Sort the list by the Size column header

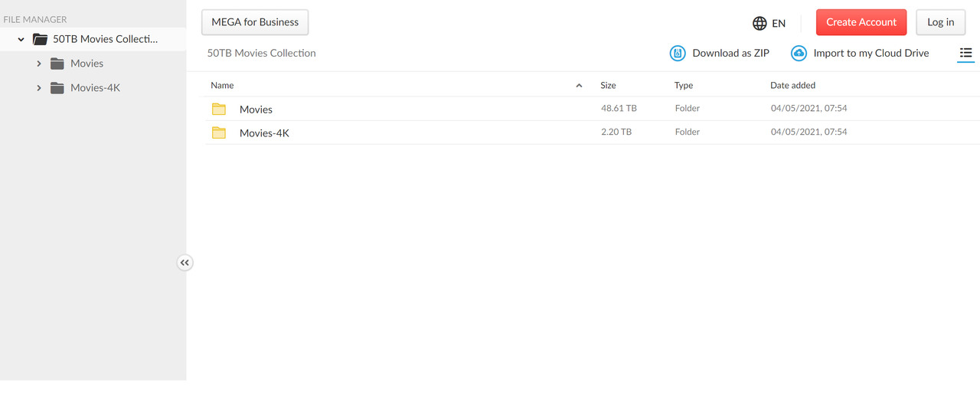click(x=608, y=85)
